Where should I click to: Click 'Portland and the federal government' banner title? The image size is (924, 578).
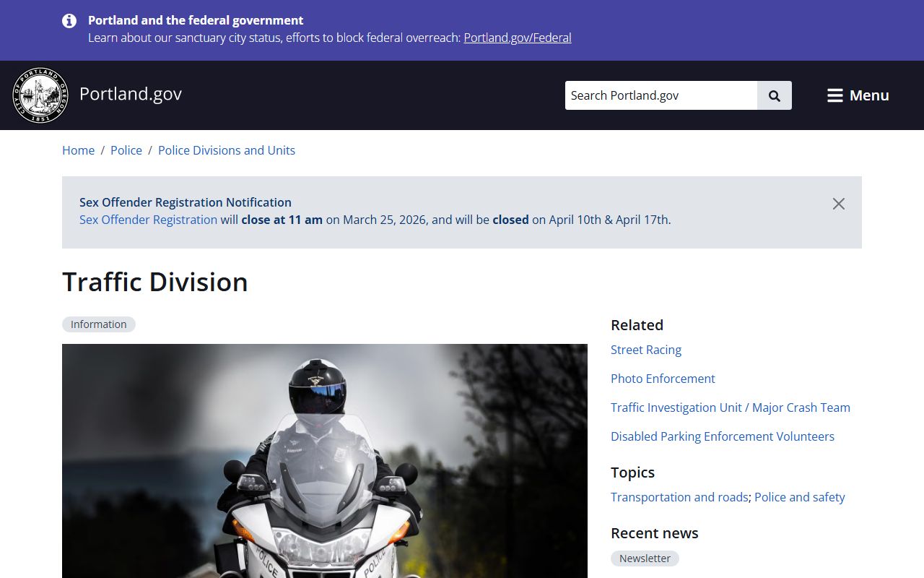click(196, 20)
